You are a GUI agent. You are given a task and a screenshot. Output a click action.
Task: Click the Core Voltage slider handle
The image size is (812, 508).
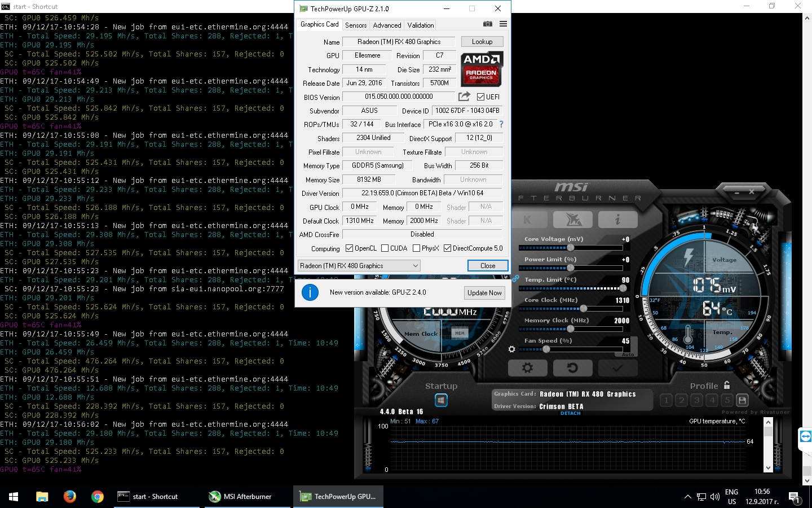570,247
